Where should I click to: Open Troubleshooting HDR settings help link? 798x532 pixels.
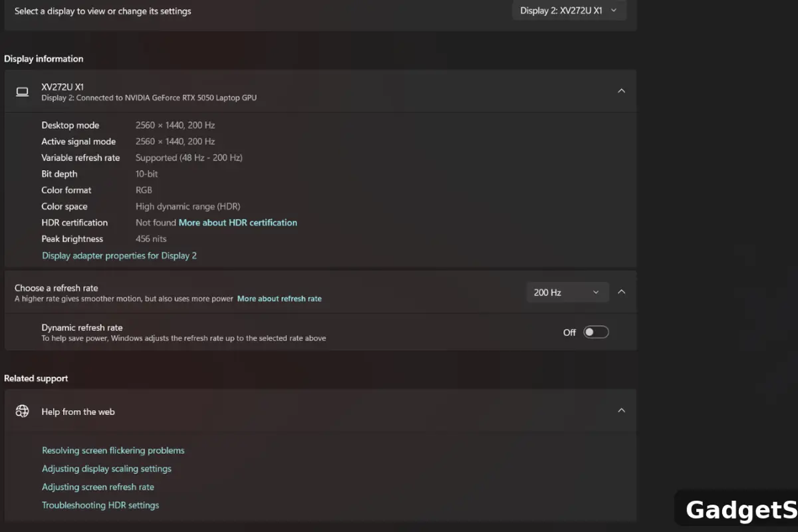pos(100,505)
